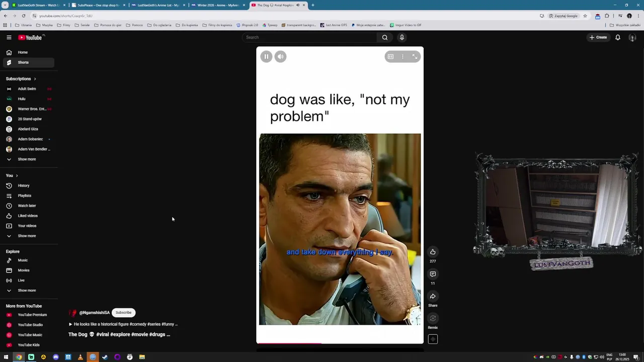Switch to LustVanGoth's Anime List tab

point(158,5)
